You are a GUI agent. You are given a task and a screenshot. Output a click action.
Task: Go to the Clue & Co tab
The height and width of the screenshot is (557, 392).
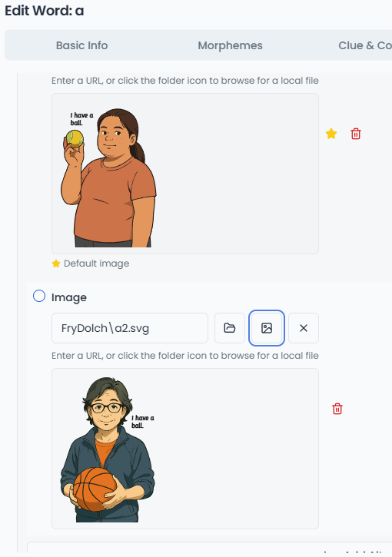365,45
